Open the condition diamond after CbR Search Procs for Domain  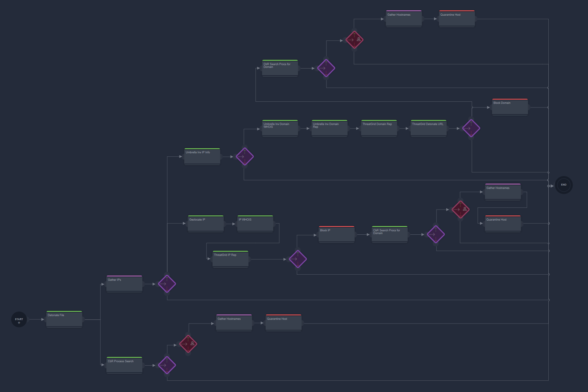326,68
